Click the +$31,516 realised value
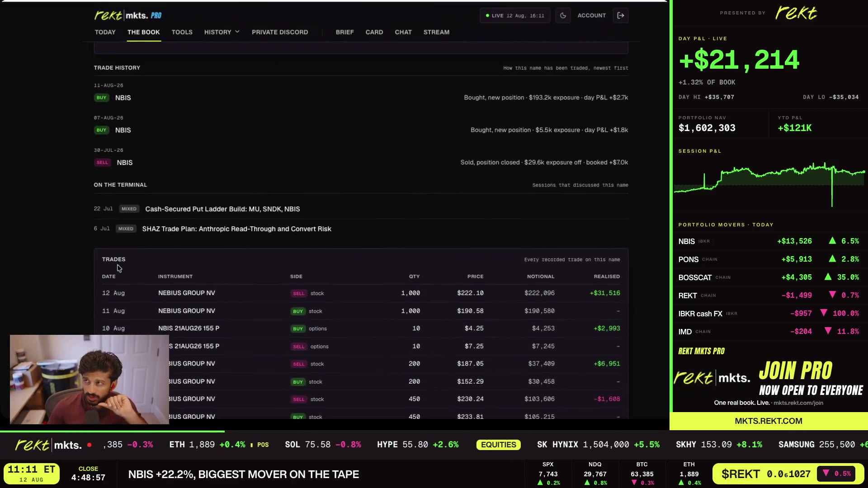Screen dimensions: 868x488 tap(605, 293)
